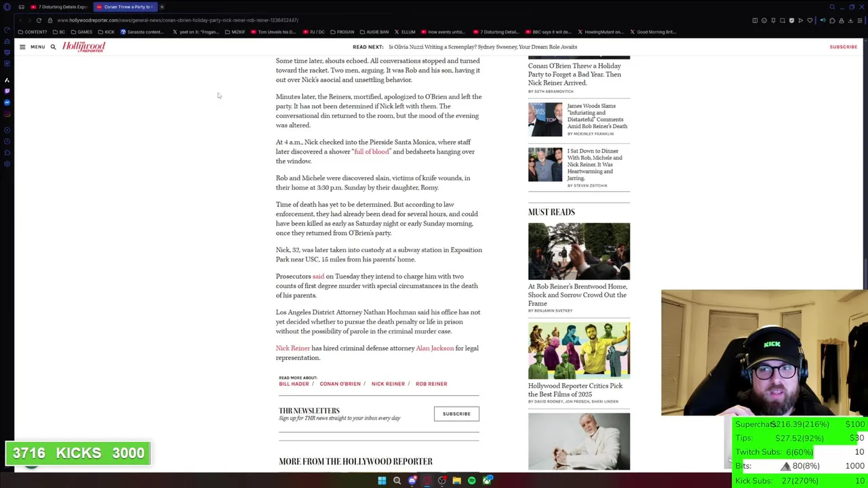Screen dimensions: 868x488
Task: Open the sidebar extensions cube icon
Action: (7, 152)
